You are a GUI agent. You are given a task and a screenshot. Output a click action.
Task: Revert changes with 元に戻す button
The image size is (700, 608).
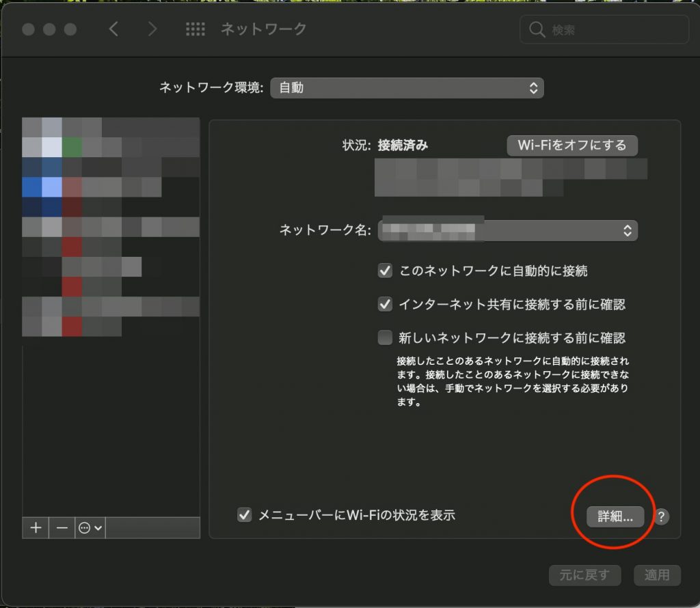(x=584, y=575)
